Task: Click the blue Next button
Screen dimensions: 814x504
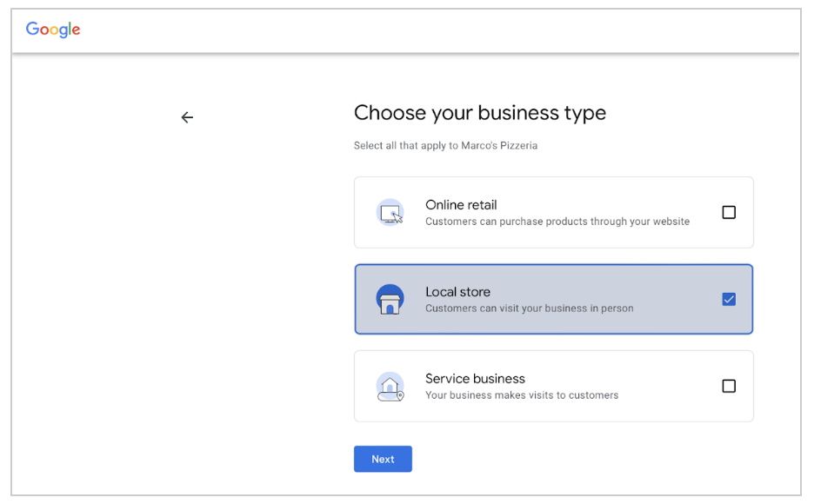Action: click(384, 459)
